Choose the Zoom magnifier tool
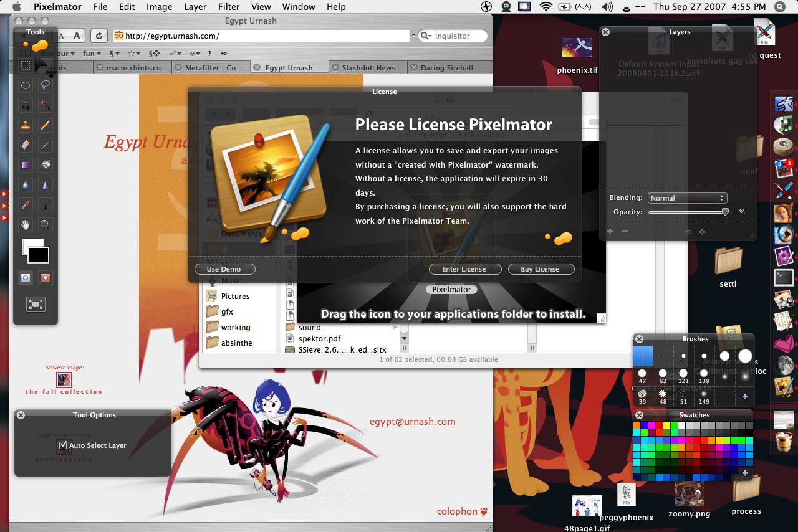798x532 pixels. [45, 224]
